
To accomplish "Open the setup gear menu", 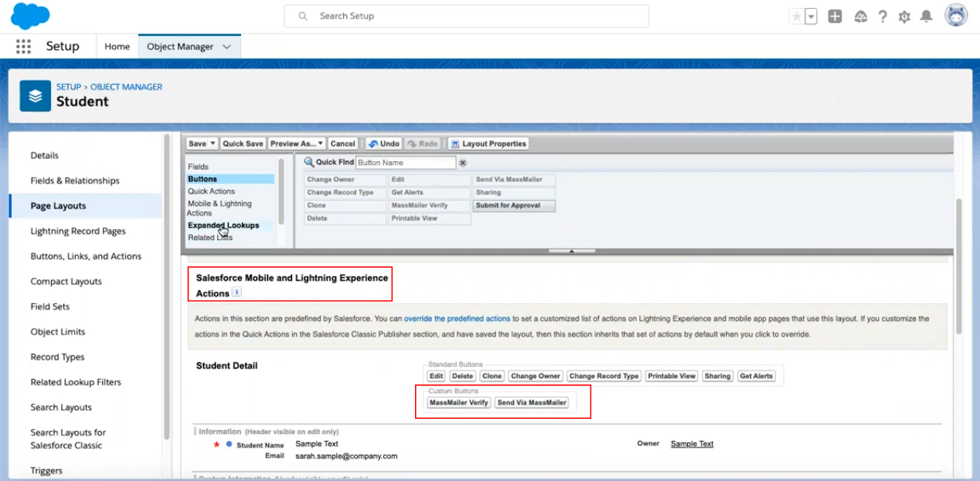I will click(x=904, y=16).
